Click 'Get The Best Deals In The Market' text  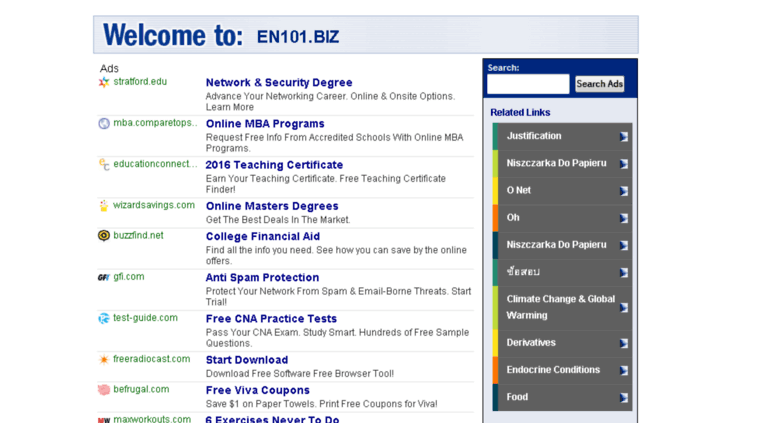(x=278, y=219)
